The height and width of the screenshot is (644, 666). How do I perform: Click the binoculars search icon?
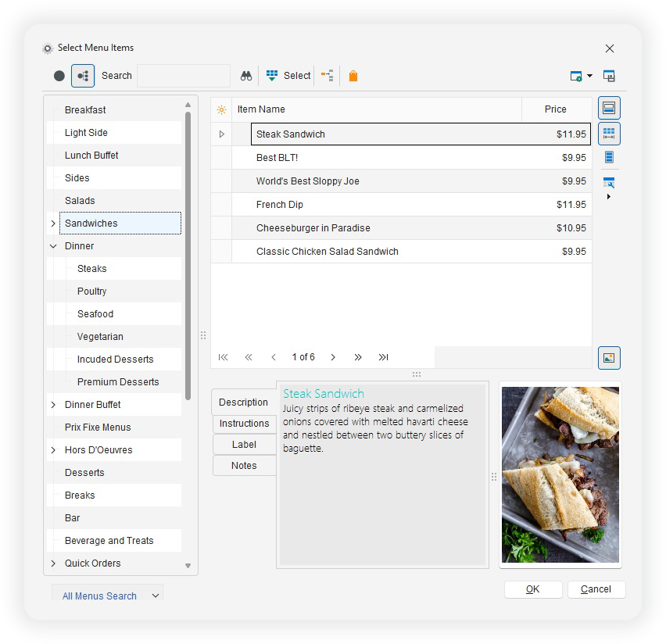[x=246, y=75]
